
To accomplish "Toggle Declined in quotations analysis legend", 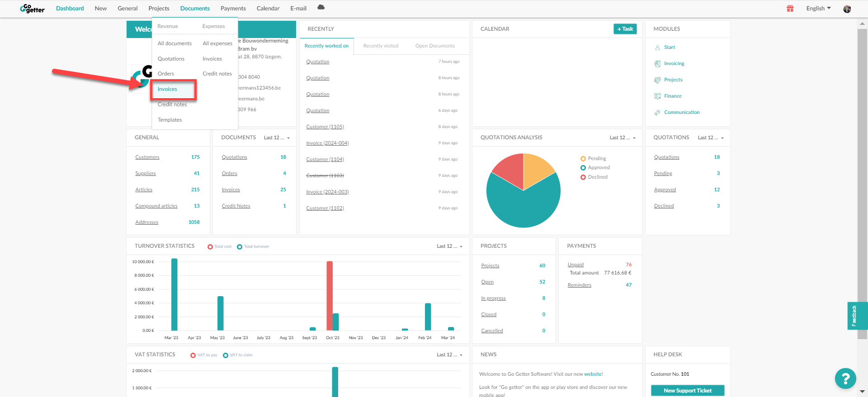I will click(x=594, y=177).
